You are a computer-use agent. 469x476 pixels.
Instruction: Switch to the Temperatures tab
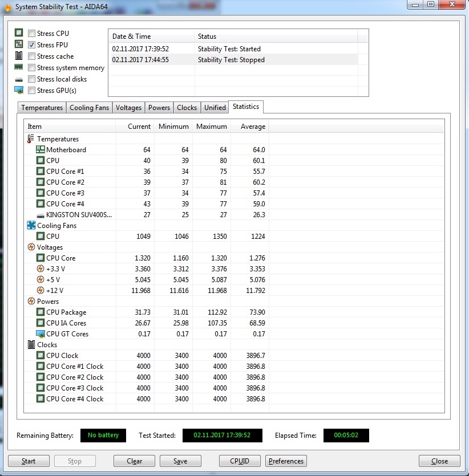[42, 108]
